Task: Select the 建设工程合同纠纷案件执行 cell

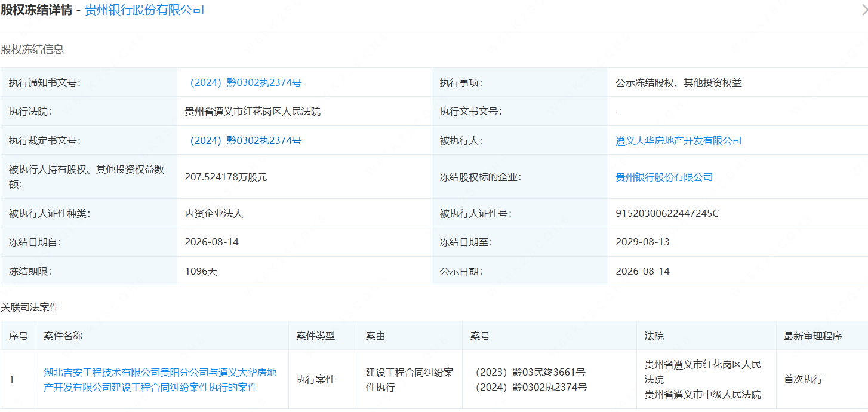Action: click(x=410, y=380)
